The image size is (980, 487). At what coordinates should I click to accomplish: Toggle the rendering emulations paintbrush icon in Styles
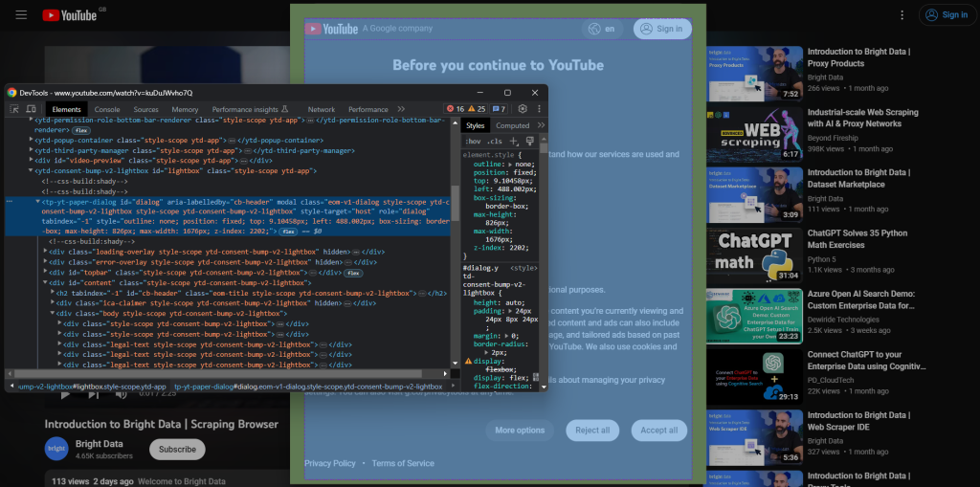tap(530, 142)
